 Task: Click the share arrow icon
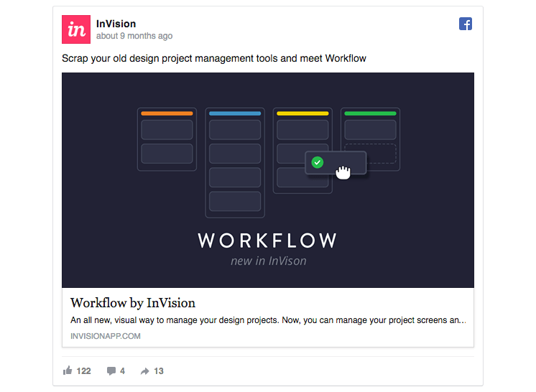tap(145, 371)
